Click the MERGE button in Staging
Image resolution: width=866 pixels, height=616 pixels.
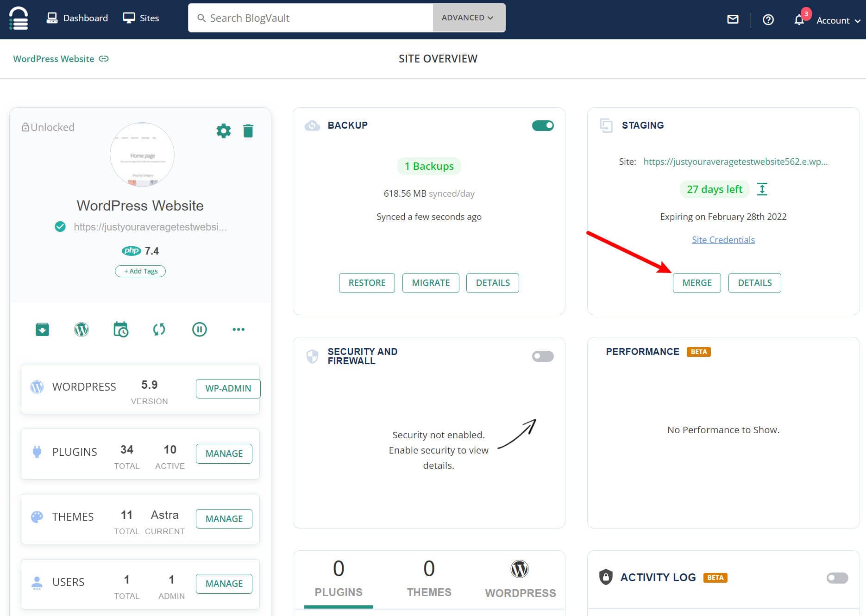[x=697, y=282]
